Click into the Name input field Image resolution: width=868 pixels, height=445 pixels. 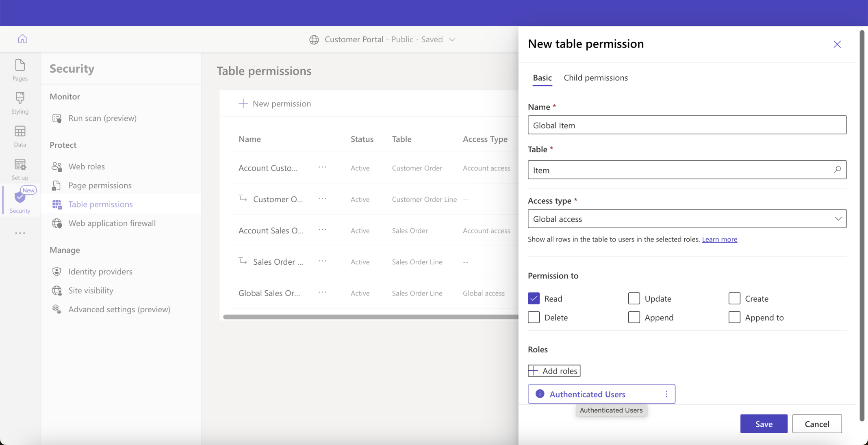tap(687, 125)
